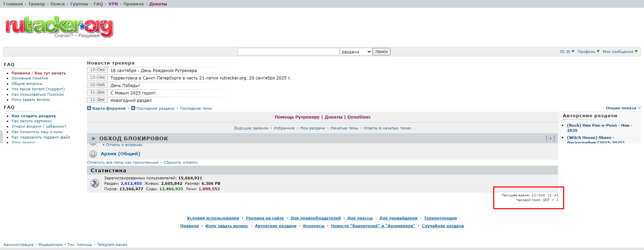644x250 pixels.
Task: Click 'Сбросить отметку' link
Action: coord(181,162)
